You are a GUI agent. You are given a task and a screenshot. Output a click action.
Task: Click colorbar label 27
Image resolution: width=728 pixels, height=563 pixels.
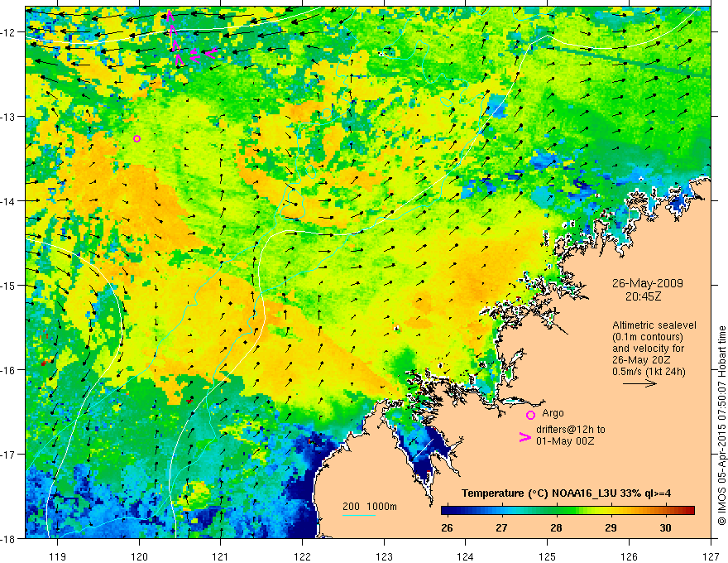pos(501,528)
